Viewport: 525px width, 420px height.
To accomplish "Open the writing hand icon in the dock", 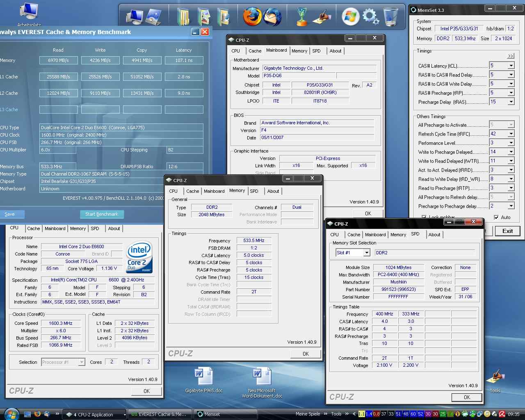I will [322, 17].
